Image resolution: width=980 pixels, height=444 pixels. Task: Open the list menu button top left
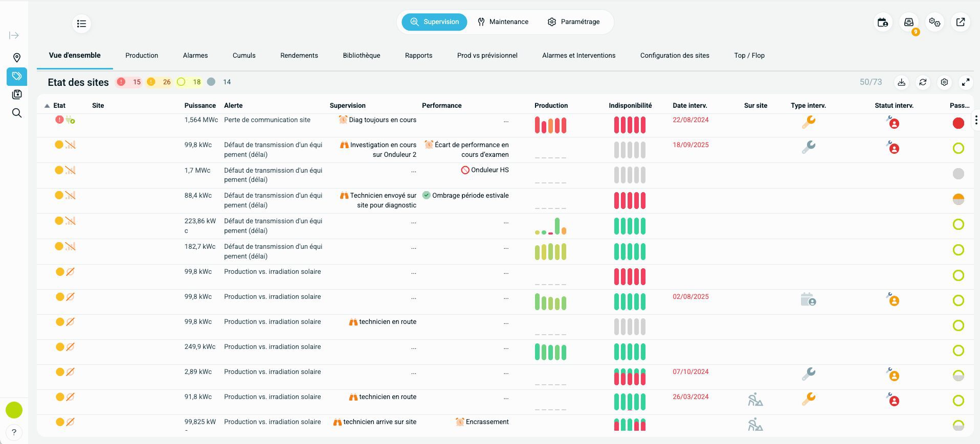pyautogui.click(x=81, y=24)
